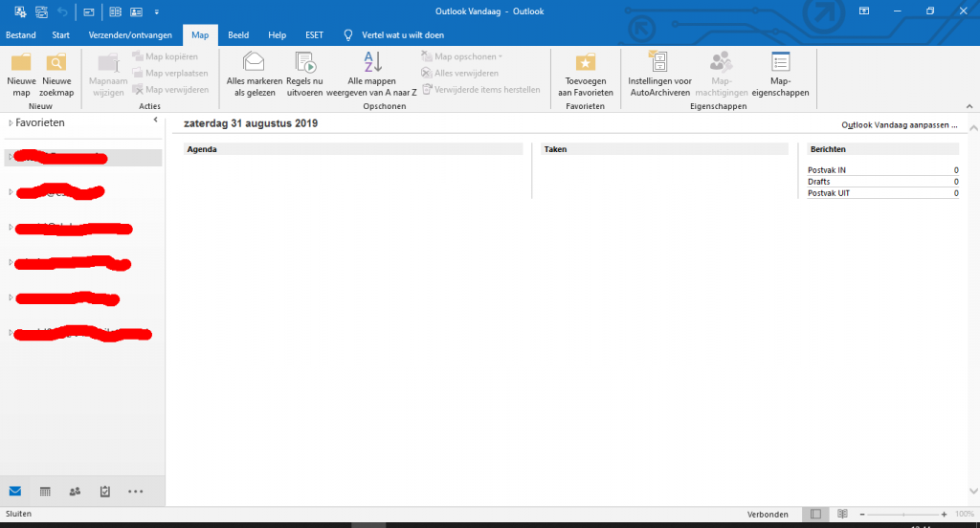Open the Beeld tab
Viewport: 980px width, 528px height.
[x=238, y=35]
